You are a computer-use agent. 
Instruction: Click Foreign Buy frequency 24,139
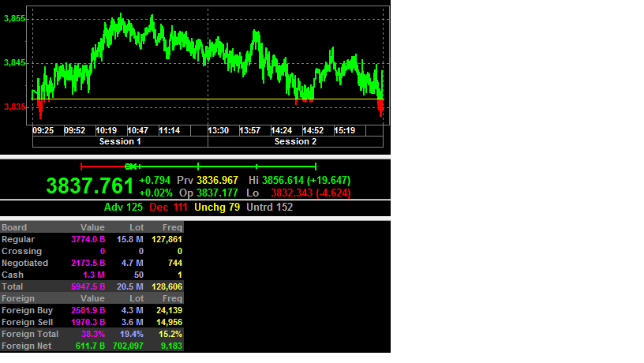169,310
